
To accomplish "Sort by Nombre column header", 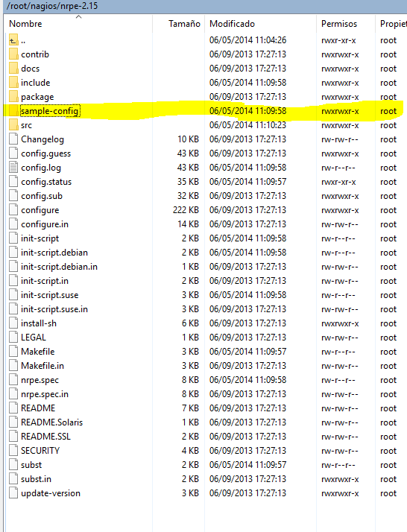I will (25, 24).
